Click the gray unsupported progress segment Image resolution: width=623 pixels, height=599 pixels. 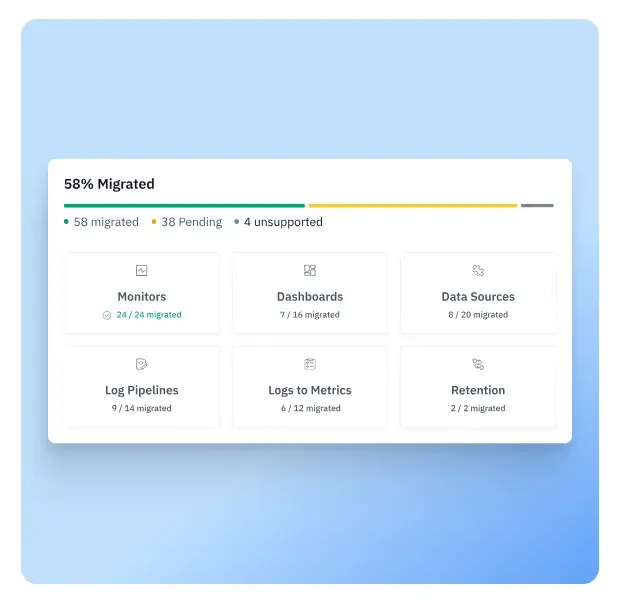[537, 205]
